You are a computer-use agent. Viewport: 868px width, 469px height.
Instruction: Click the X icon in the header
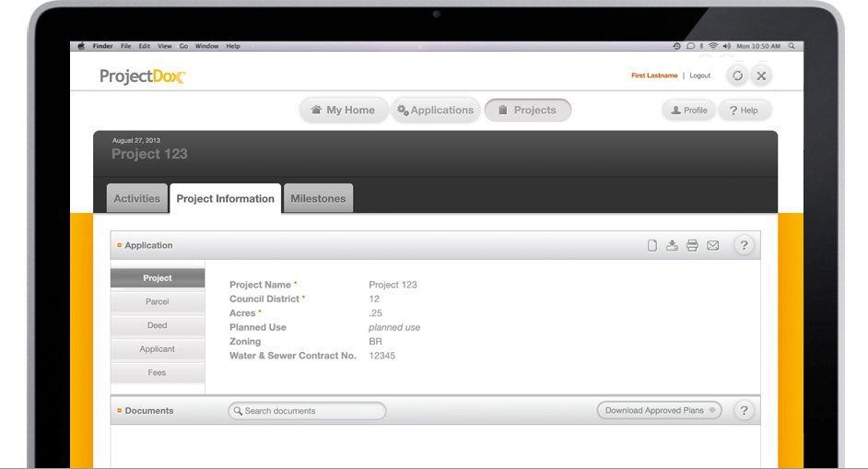click(x=761, y=76)
